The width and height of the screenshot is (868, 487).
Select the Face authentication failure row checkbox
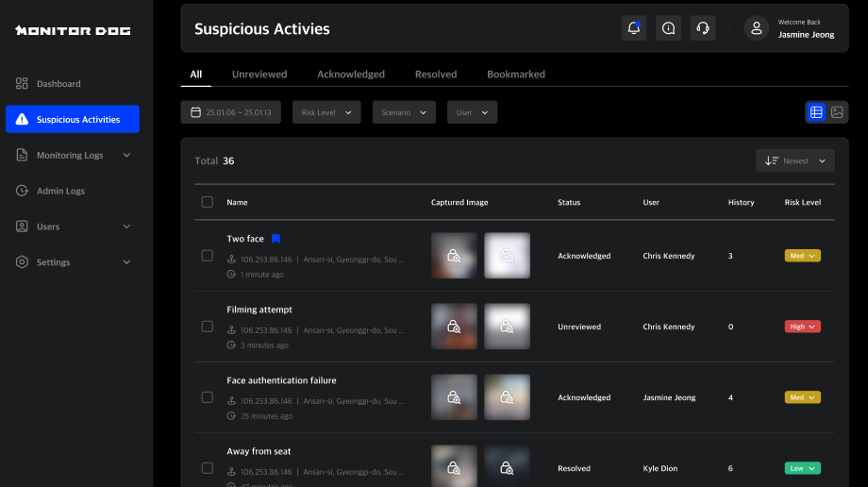pos(208,397)
